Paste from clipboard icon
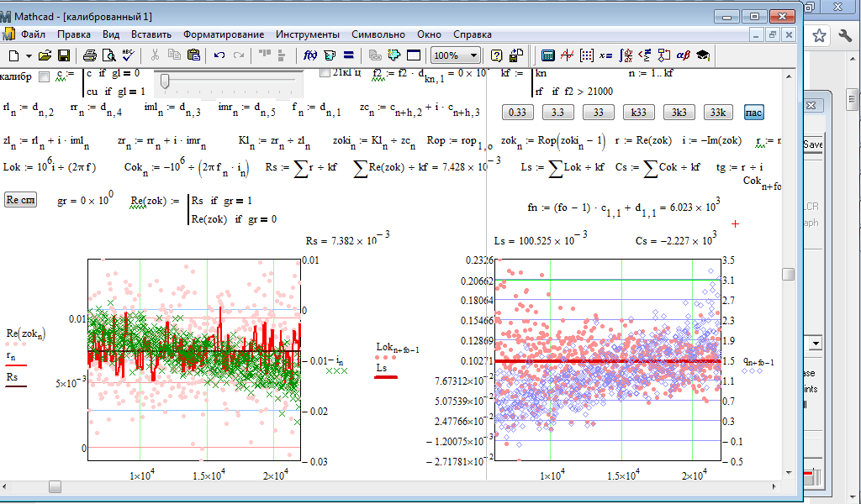This screenshot has height=504, width=861. [194, 55]
